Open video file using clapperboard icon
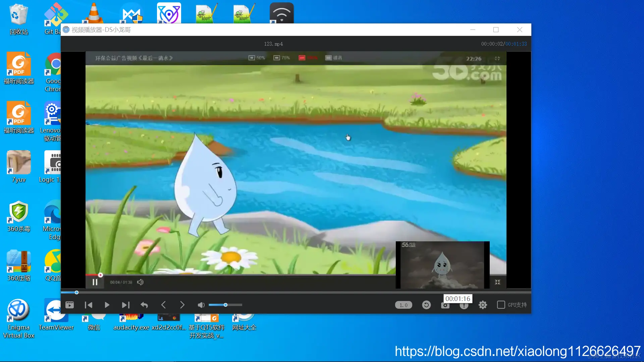644x362 pixels. click(69, 305)
